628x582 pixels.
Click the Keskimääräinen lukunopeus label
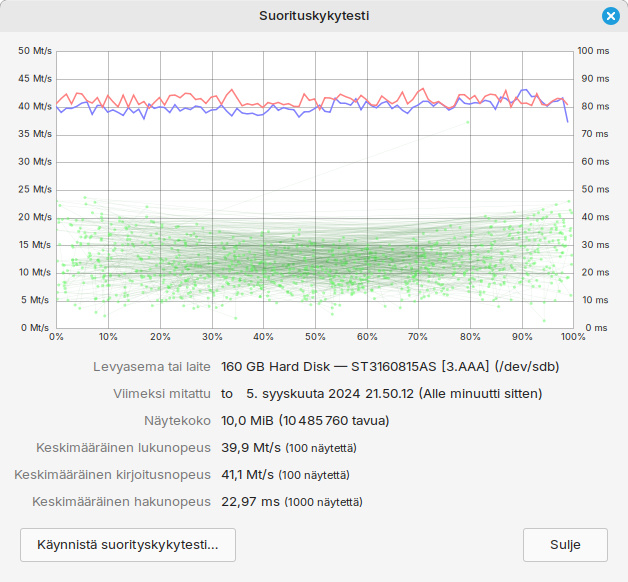[x=123, y=447]
